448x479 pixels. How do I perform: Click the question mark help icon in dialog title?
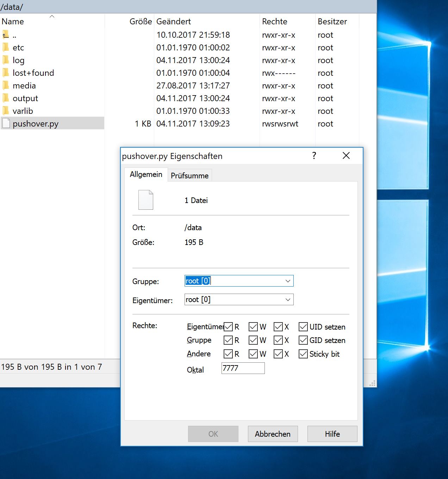(314, 155)
